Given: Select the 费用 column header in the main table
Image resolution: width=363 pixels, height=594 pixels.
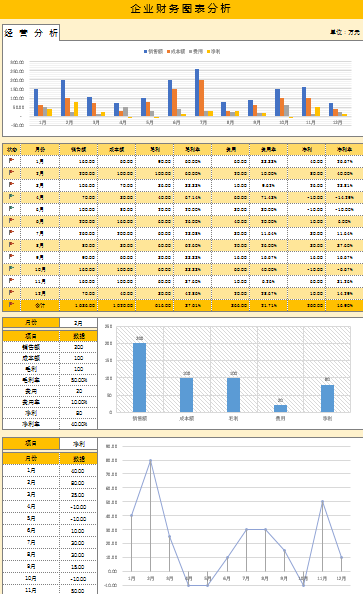Looking at the screenshot, I should [x=231, y=150].
